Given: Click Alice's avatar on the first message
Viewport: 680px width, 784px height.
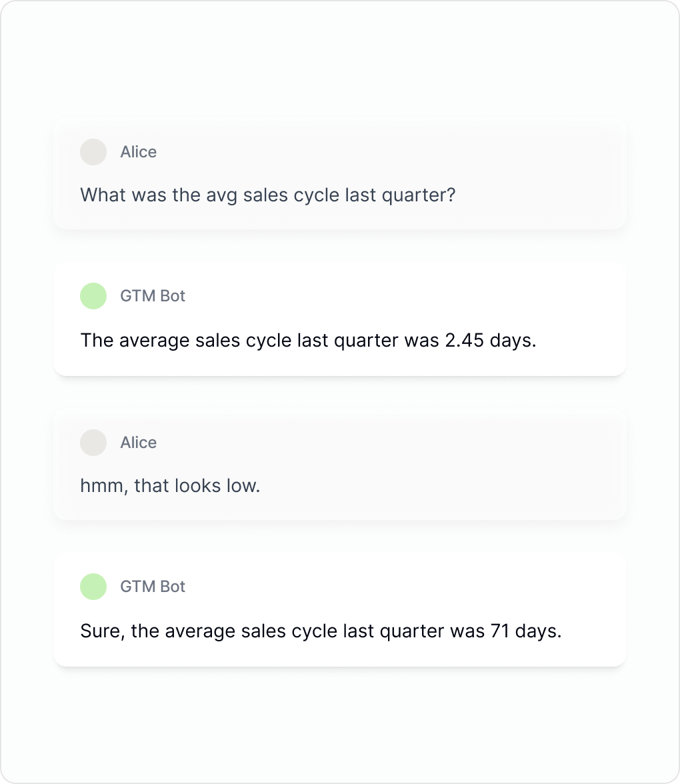Looking at the screenshot, I should point(93,152).
